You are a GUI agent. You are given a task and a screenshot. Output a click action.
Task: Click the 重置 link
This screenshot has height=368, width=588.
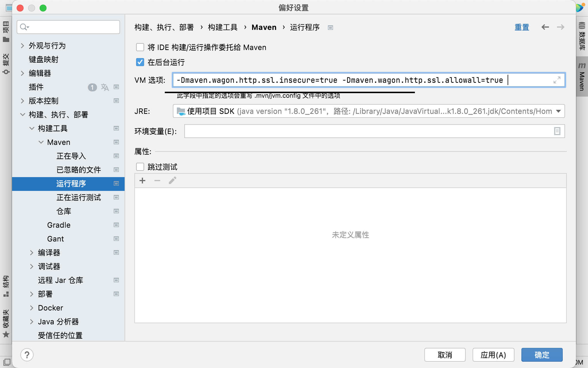[522, 27]
